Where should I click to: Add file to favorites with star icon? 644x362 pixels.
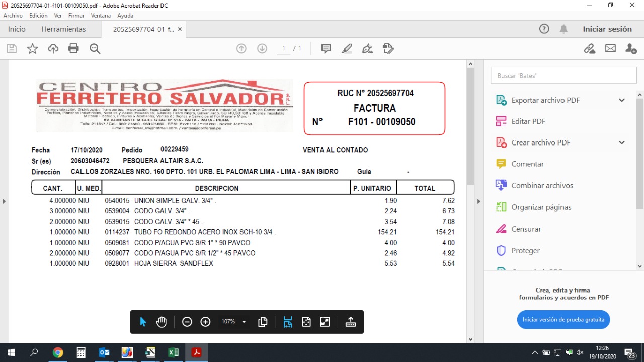coord(32,49)
